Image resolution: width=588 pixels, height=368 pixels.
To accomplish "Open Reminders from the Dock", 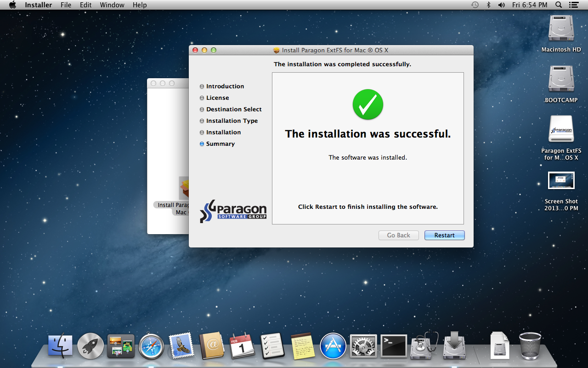I will pos(272,346).
